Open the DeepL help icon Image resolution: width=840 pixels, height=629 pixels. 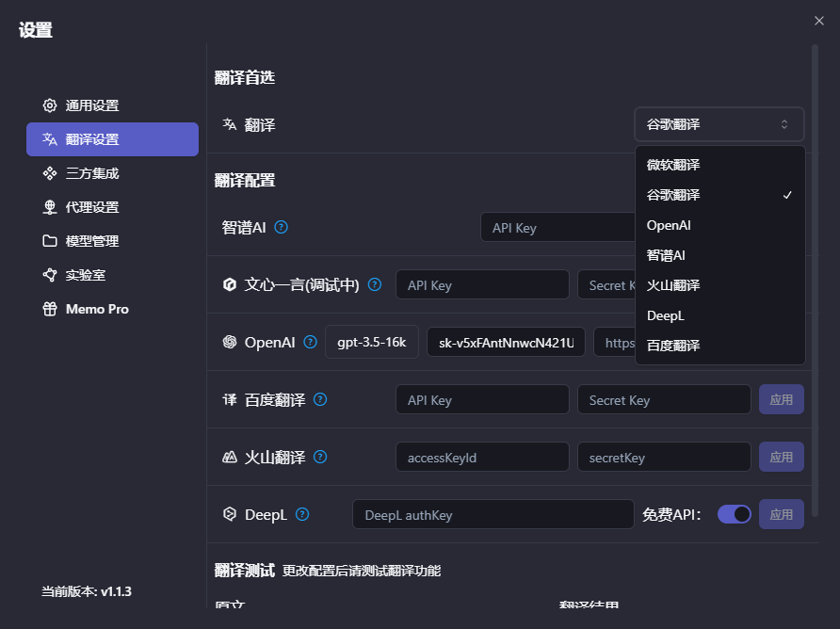click(x=301, y=514)
